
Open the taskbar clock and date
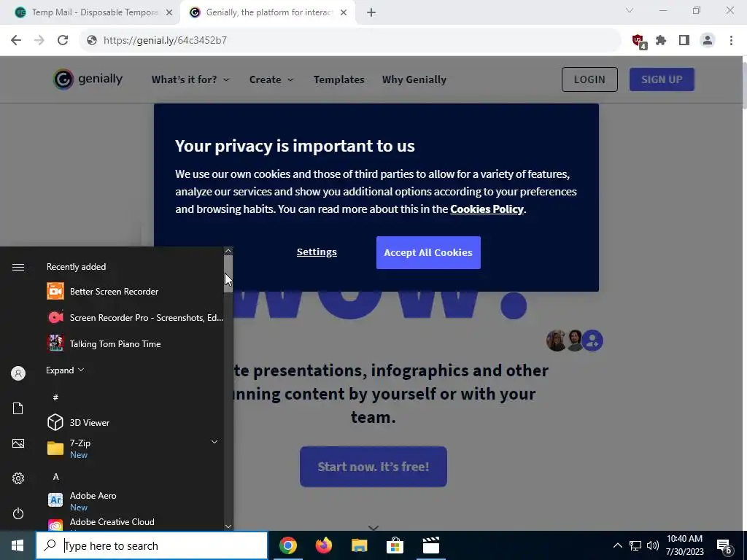pos(684,545)
